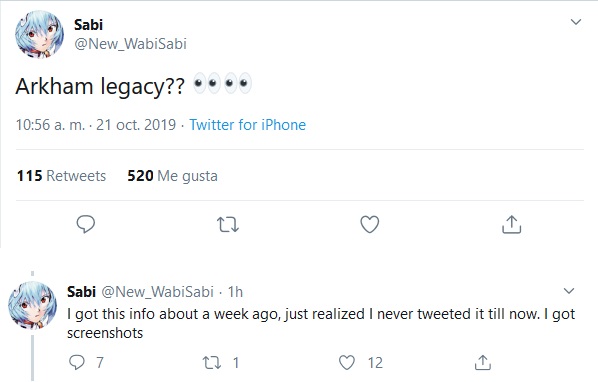Open Sabi's avatar on the reply tweet

click(x=32, y=305)
